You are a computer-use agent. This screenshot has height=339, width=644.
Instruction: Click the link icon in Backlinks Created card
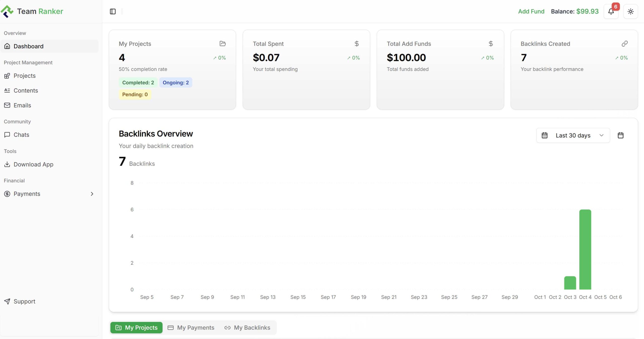pyautogui.click(x=624, y=44)
